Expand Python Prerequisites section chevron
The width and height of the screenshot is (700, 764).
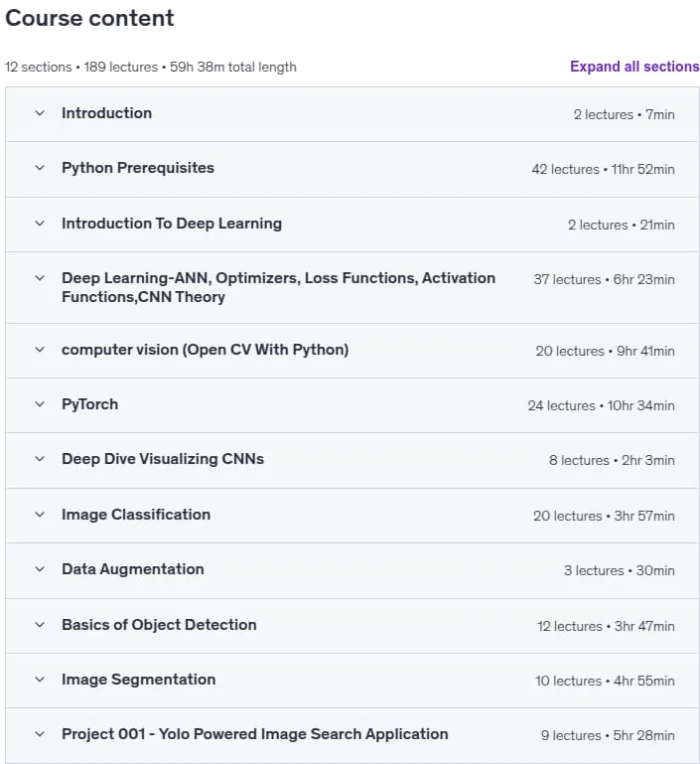[40, 168]
